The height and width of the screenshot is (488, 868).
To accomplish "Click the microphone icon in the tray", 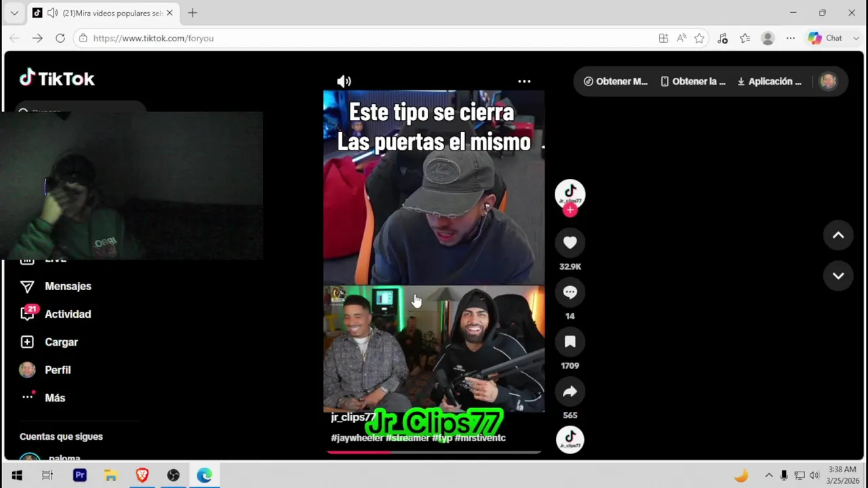I will (784, 476).
